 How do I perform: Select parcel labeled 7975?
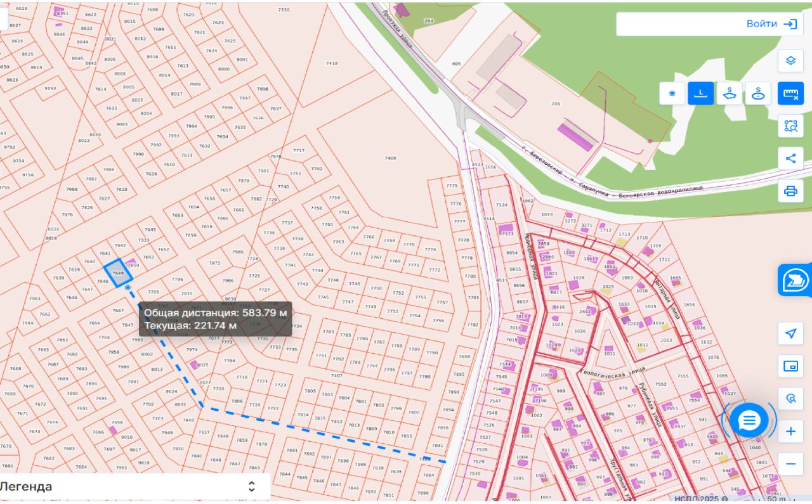214,263
